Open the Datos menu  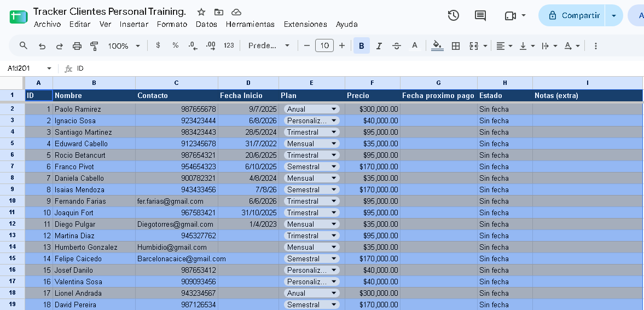point(207,24)
